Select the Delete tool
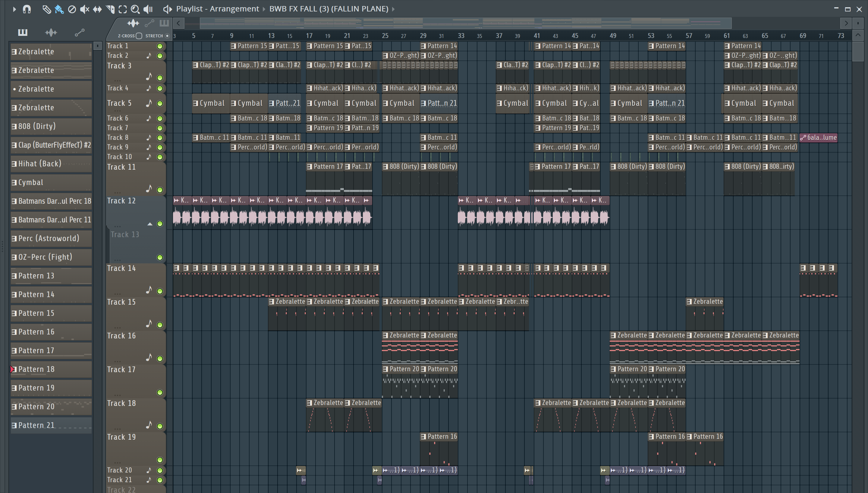This screenshot has height=493, width=868. pyautogui.click(x=72, y=9)
